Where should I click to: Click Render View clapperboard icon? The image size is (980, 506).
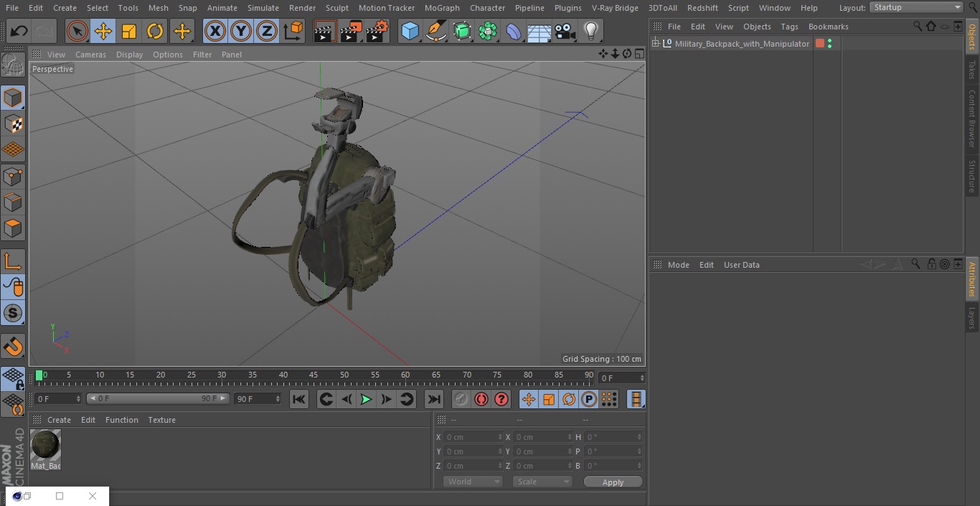click(x=325, y=31)
